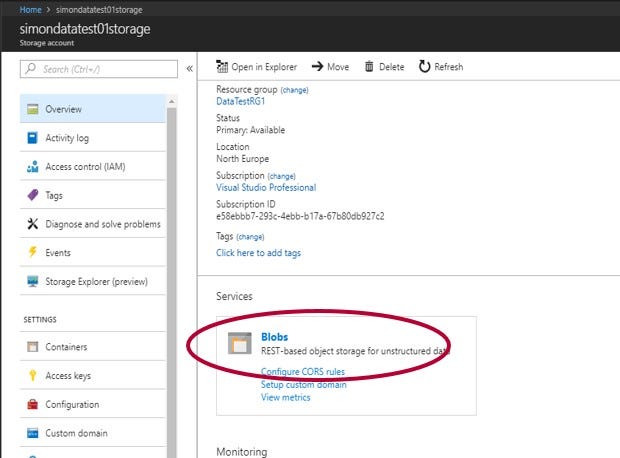The width and height of the screenshot is (620, 458).
Task: Click the Custom domain icon
Action: (32, 433)
